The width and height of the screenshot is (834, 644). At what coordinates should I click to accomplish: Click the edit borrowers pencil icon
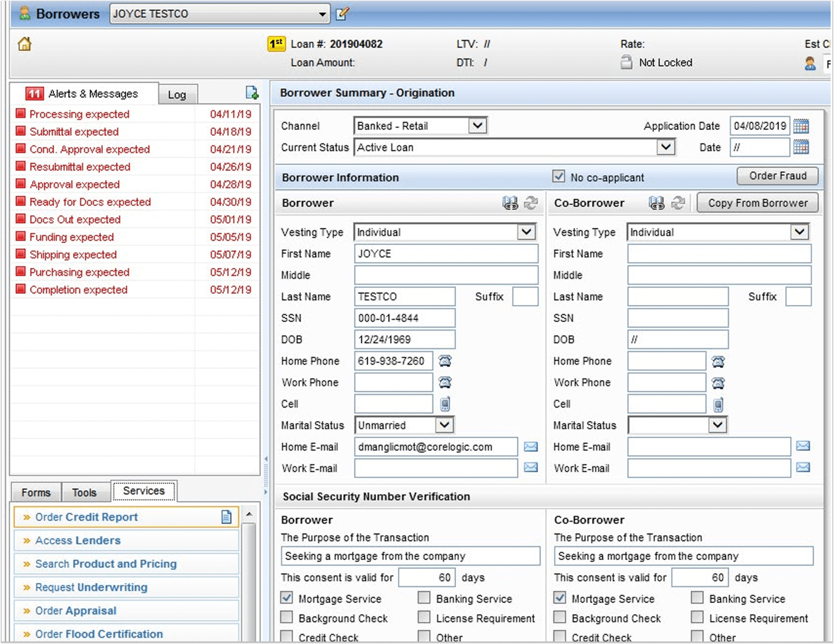click(342, 14)
